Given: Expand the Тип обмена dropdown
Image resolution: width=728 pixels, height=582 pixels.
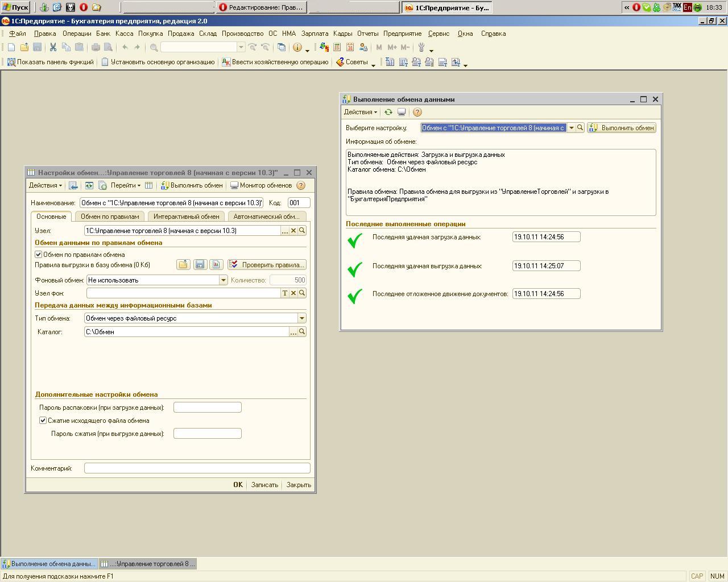Looking at the screenshot, I should (302, 318).
